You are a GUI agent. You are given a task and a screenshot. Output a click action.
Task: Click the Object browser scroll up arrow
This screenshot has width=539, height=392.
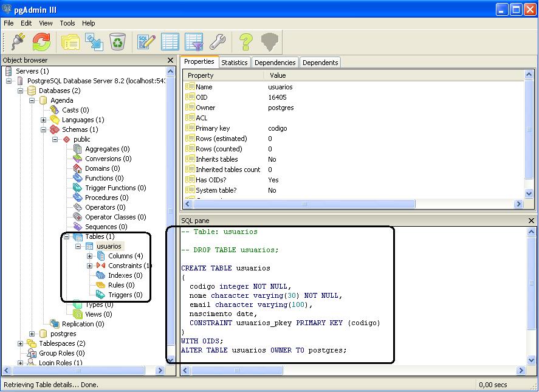[x=171, y=72]
